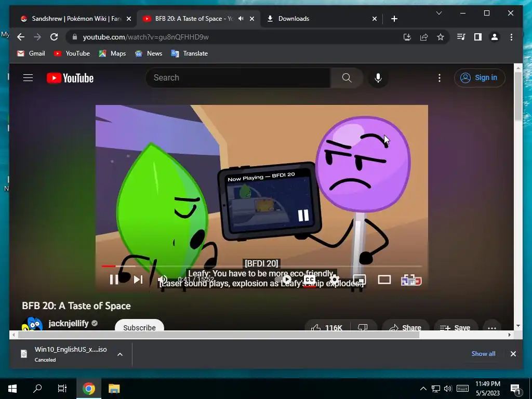Focus the YouTube Search field
The height and width of the screenshot is (399, 532).
pos(238,78)
